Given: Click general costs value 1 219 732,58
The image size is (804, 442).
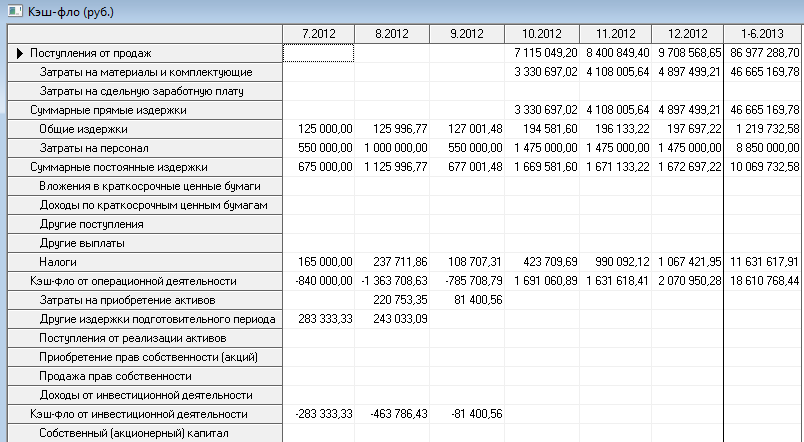Looking at the screenshot, I should click(768, 129).
